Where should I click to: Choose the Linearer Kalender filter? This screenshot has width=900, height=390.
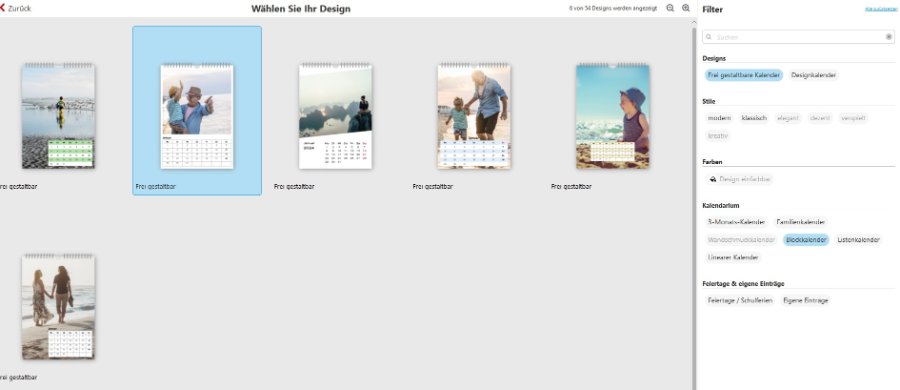(x=733, y=258)
